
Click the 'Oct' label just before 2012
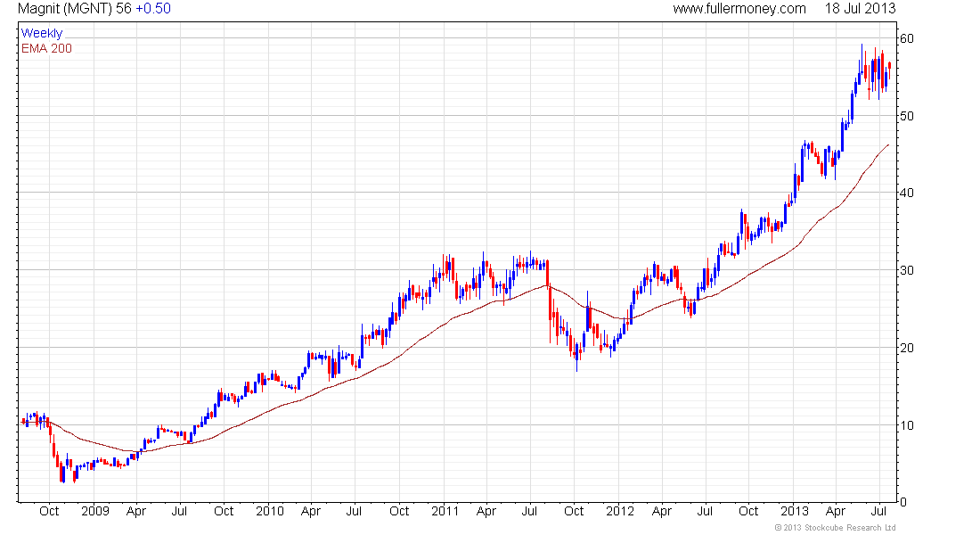pos(574,511)
